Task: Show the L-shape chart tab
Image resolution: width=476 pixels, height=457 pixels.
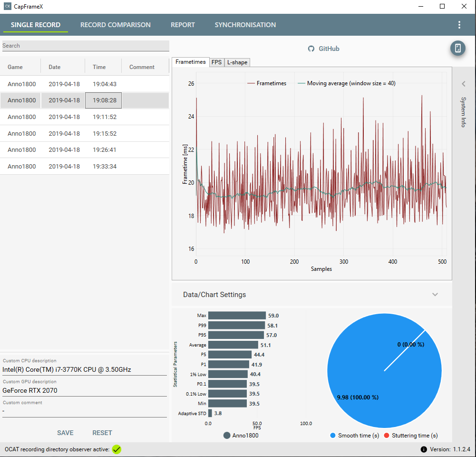Action: [x=237, y=62]
